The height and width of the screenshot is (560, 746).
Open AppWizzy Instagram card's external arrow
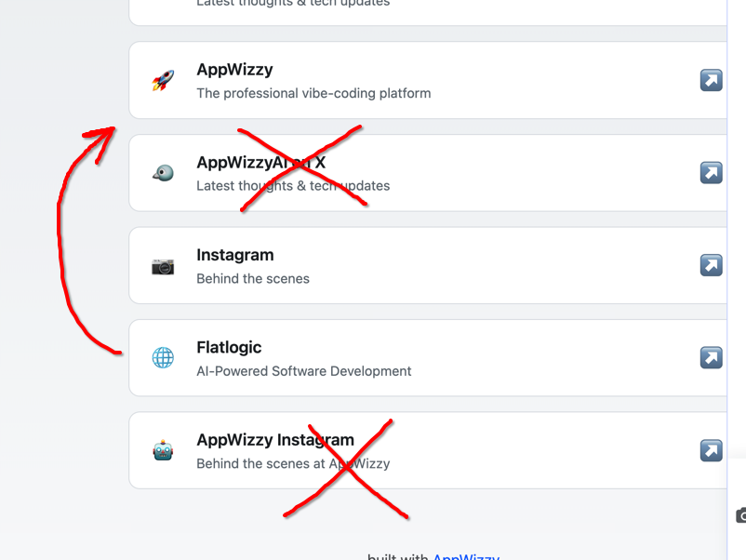click(711, 450)
